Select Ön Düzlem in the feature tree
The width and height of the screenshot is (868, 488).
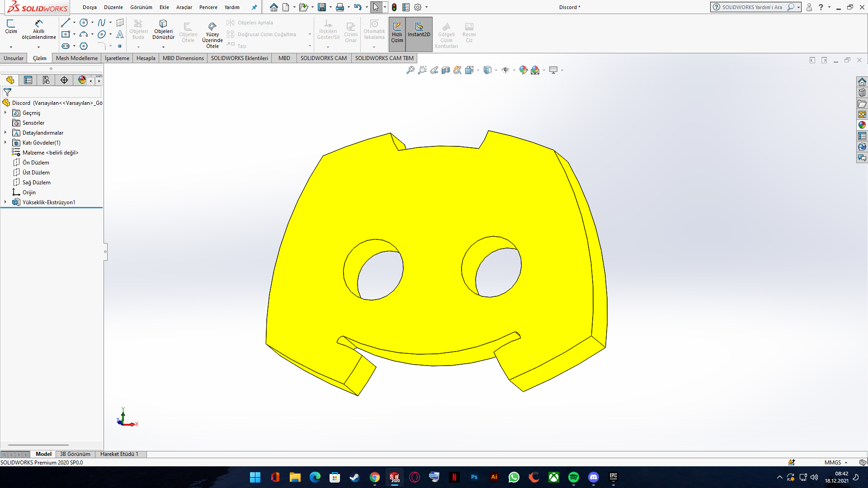(x=36, y=163)
